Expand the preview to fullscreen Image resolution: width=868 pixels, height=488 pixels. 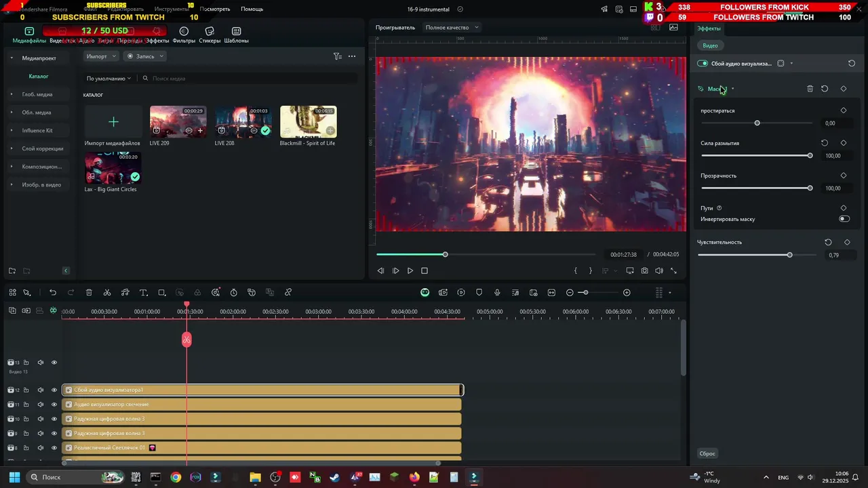click(673, 270)
